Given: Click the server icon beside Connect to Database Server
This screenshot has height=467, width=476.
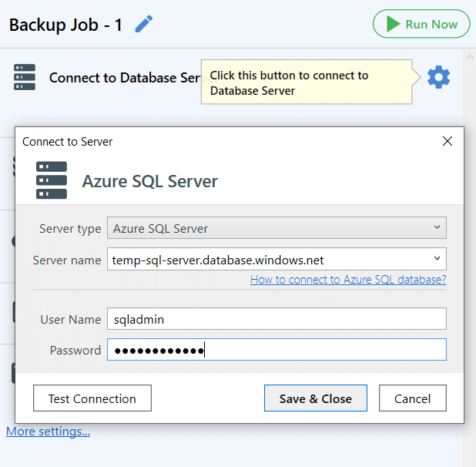Looking at the screenshot, I should tap(25, 77).
